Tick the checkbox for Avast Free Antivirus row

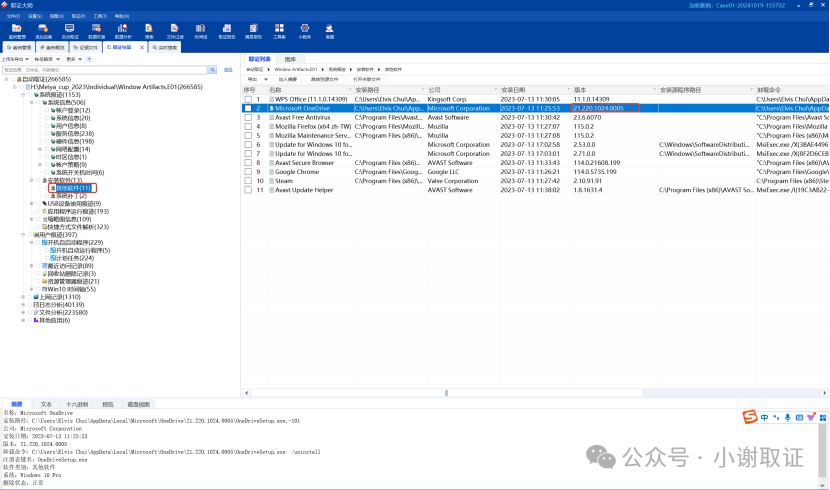(248, 117)
